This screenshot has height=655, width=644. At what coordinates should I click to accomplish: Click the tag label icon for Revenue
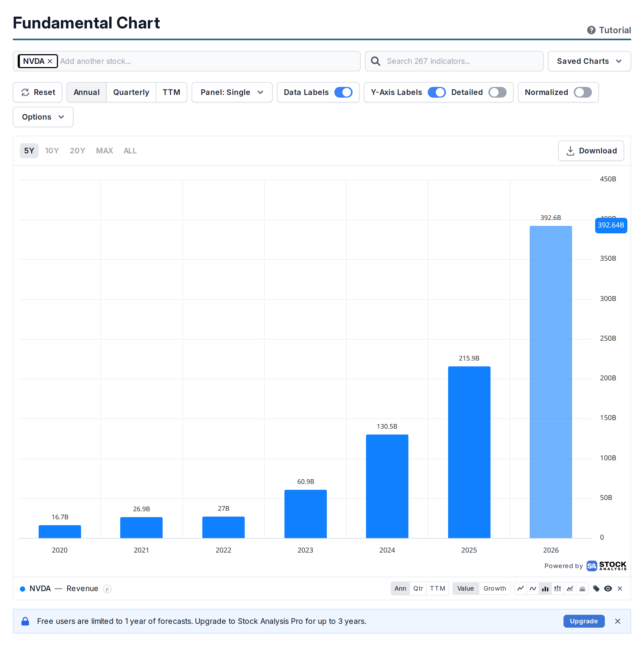tap(596, 588)
